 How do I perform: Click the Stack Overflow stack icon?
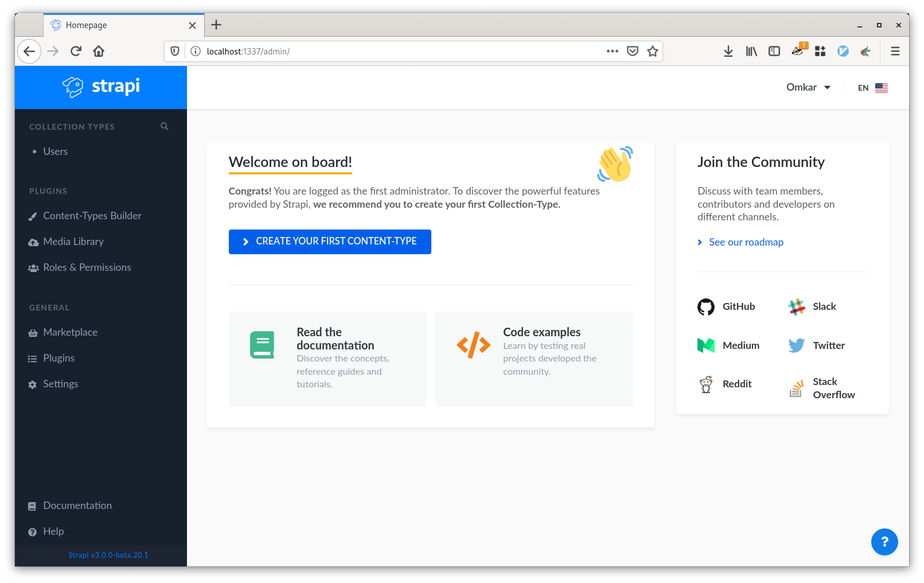tap(796, 388)
